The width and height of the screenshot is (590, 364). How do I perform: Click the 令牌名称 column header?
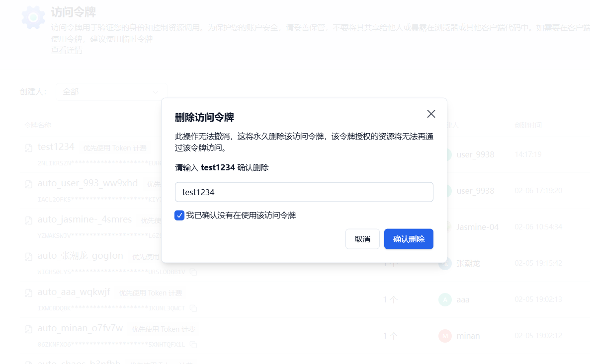point(38,125)
